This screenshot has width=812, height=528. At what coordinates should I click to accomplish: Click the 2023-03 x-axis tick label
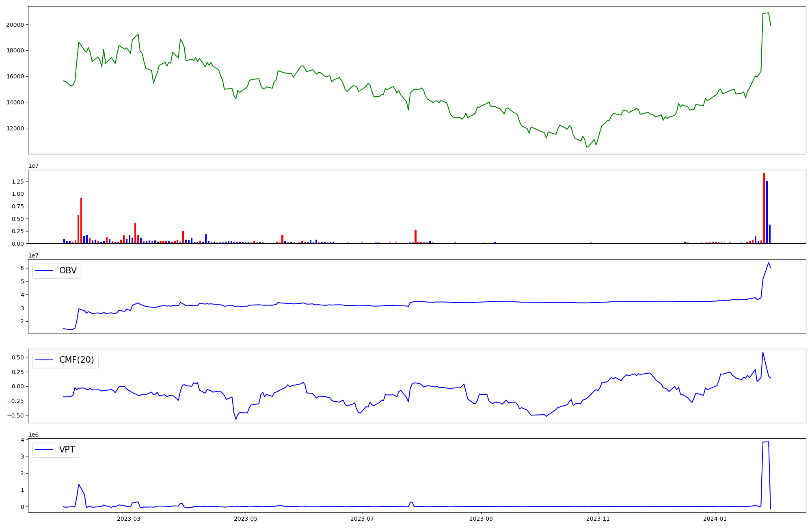point(129,519)
